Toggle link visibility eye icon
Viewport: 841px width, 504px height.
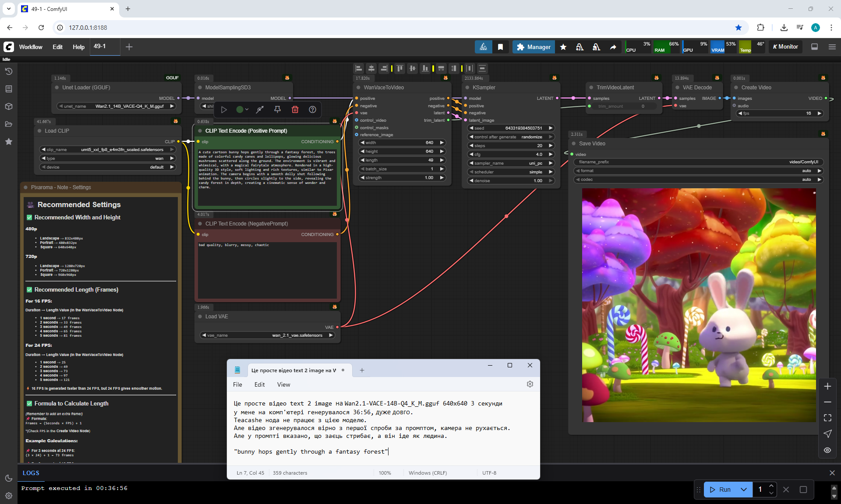tap(827, 450)
